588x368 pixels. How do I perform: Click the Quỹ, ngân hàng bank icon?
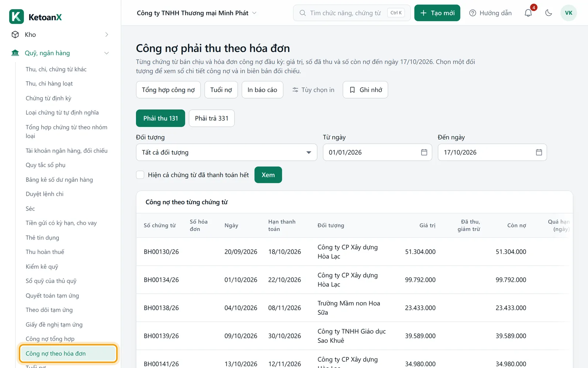click(x=15, y=53)
